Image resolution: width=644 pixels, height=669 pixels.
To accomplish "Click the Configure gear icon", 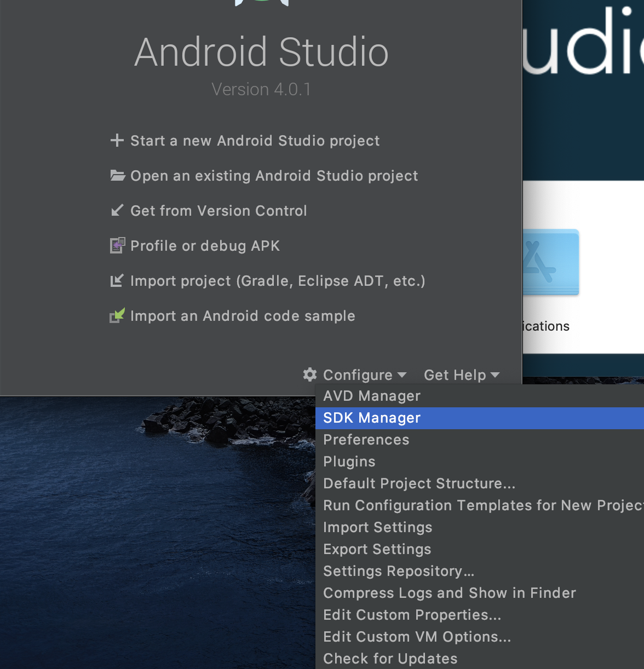I will pos(310,374).
